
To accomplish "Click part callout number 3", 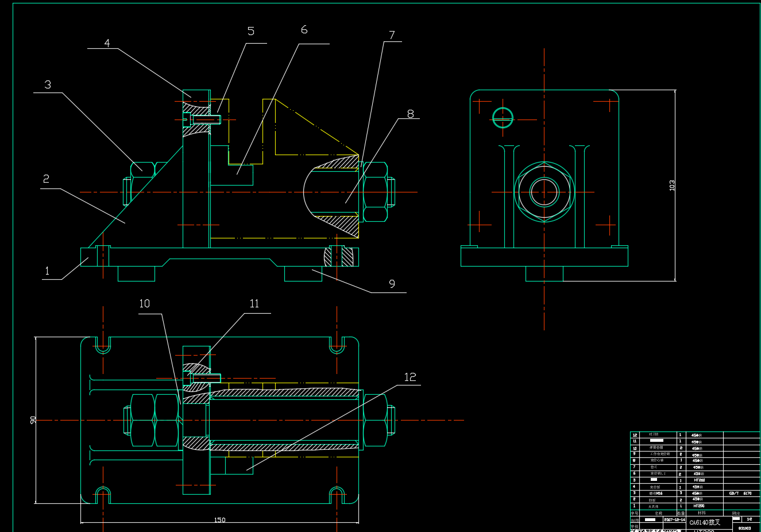I will coord(48,84).
